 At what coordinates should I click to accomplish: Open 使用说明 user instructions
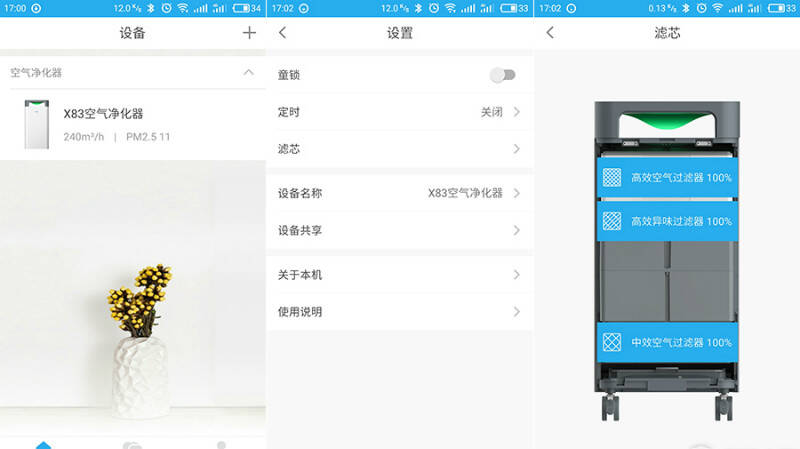point(399,312)
